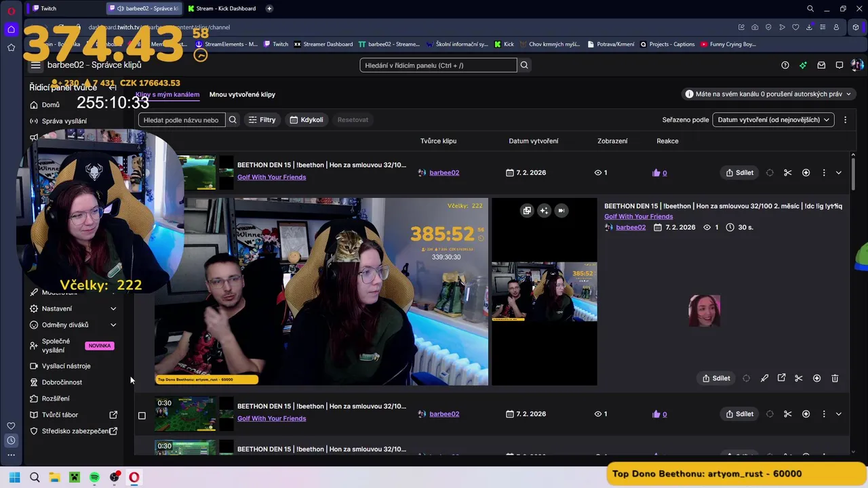Click scissors icon in expanded clip actions
868x488 pixels.
(799, 378)
